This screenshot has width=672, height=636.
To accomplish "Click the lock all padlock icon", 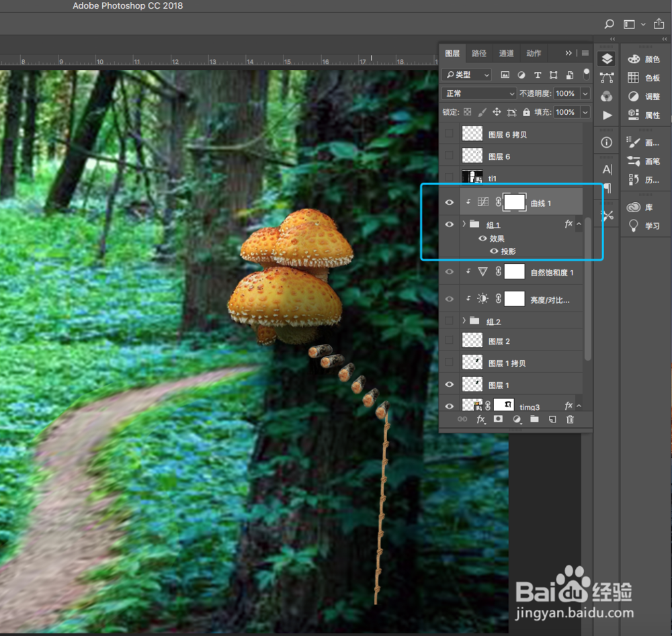I will (526, 112).
